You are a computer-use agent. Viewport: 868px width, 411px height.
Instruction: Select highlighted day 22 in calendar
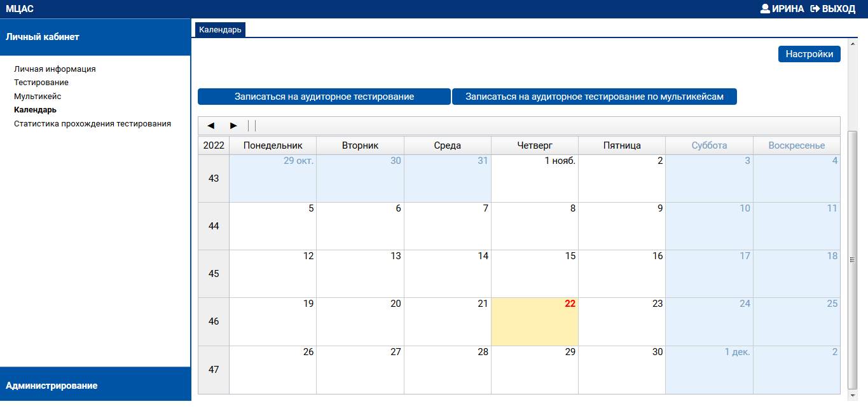point(535,321)
